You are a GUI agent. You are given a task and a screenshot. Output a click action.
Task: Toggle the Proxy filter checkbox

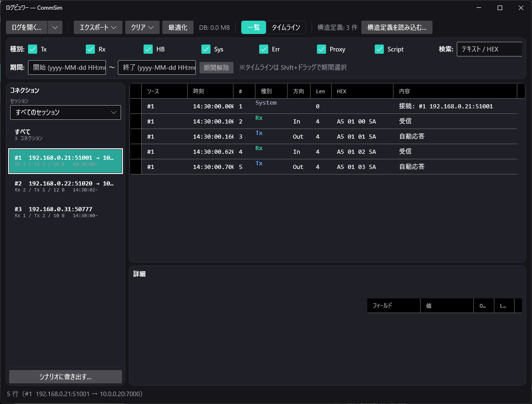(321, 49)
